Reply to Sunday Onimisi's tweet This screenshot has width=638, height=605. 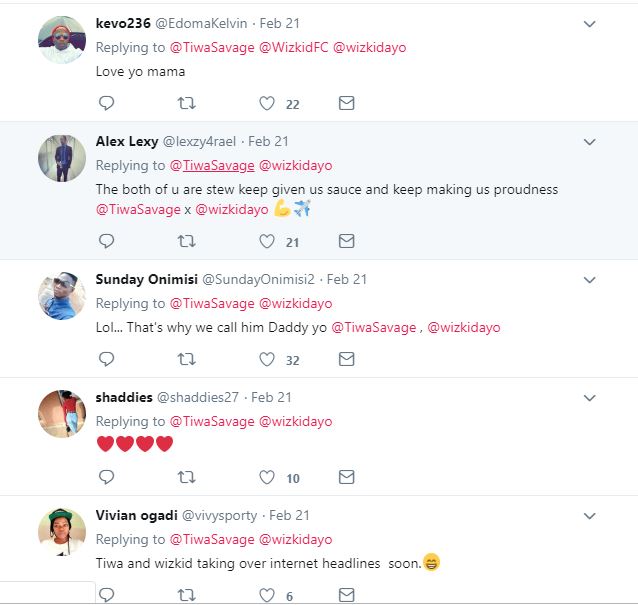click(x=106, y=359)
